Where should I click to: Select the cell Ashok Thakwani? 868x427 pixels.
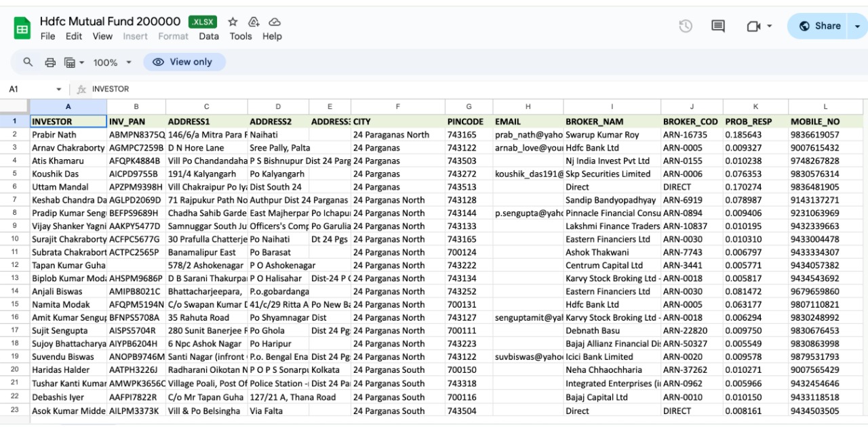pos(612,252)
